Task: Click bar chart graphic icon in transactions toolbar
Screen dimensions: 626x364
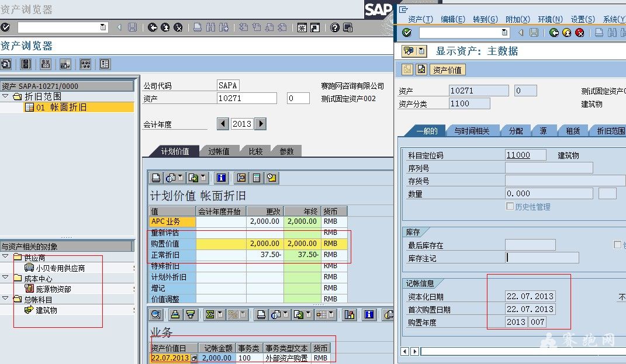Action: click(350, 314)
